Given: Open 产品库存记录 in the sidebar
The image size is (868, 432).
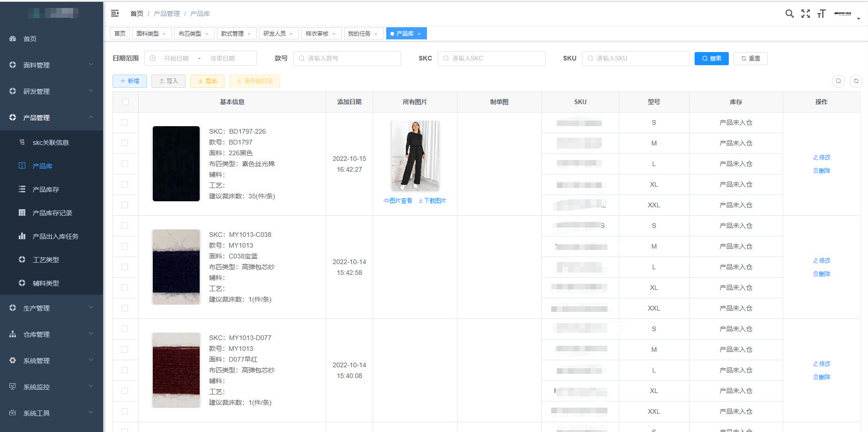Looking at the screenshot, I should 52,213.
